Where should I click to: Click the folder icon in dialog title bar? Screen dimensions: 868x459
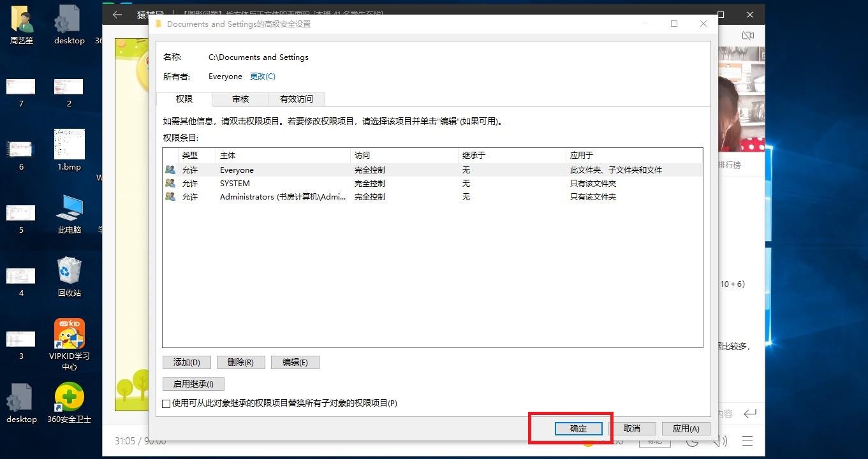point(157,24)
